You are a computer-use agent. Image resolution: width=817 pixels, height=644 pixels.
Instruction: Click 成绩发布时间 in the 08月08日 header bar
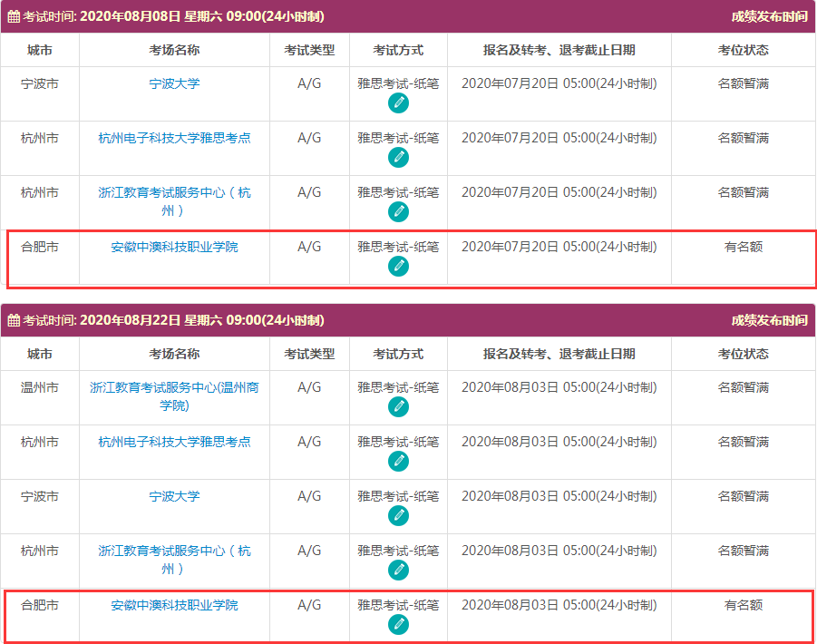[x=769, y=16]
